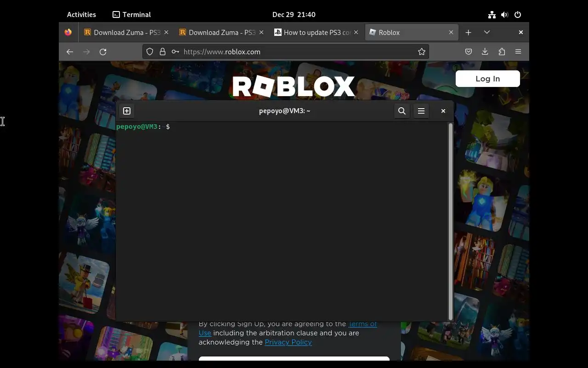Show Firefox downloads panel

pos(485,52)
